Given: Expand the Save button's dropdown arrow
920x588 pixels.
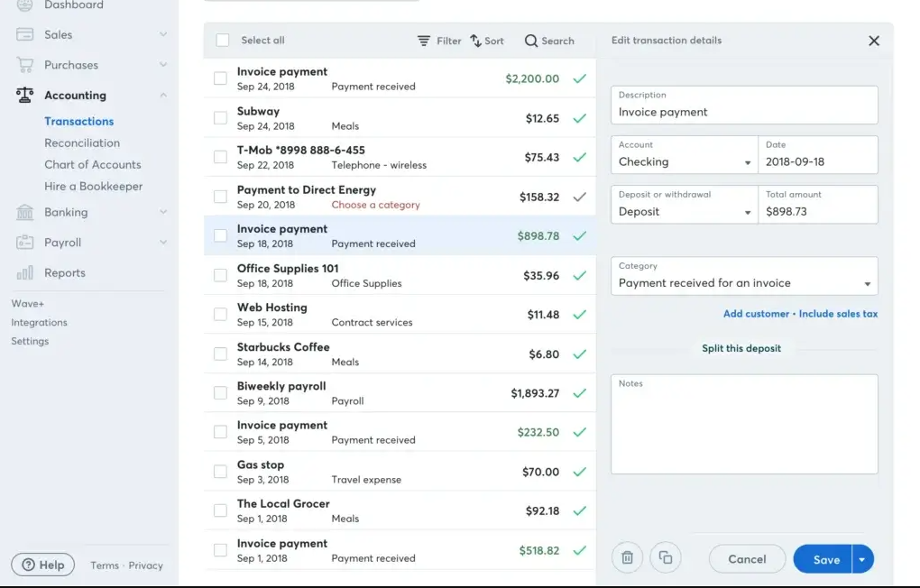Looking at the screenshot, I should pyautogui.click(x=860, y=558).
